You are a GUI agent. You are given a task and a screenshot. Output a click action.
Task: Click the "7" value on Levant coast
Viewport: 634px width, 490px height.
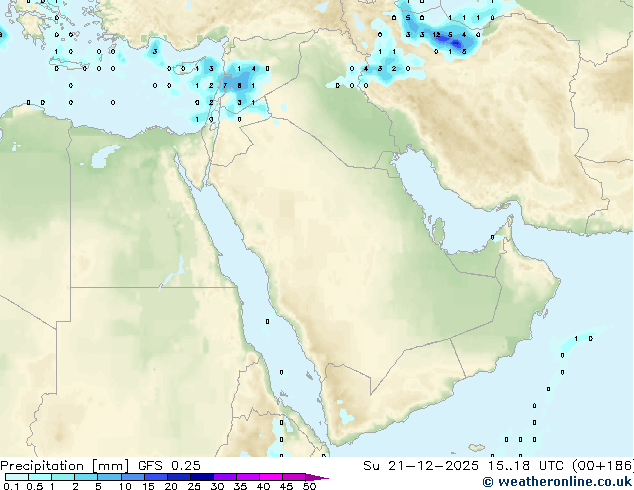click(x=225, y=86)
